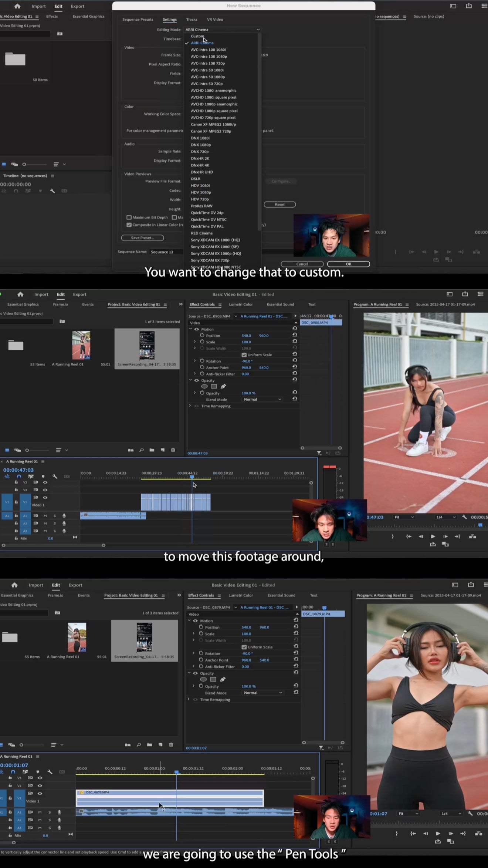Open the Editing Mode dropdown showing ARRI Cinema
Image resolution: width=488 pixels, height=868 pixels.
coord(222,30)
